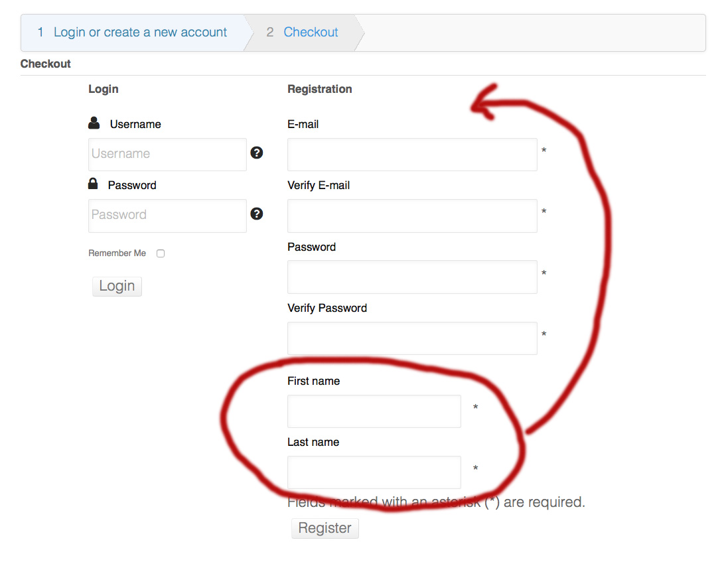Select the First name input field
This screenshot has width=728, height=564.
click(x=374, y=411)
